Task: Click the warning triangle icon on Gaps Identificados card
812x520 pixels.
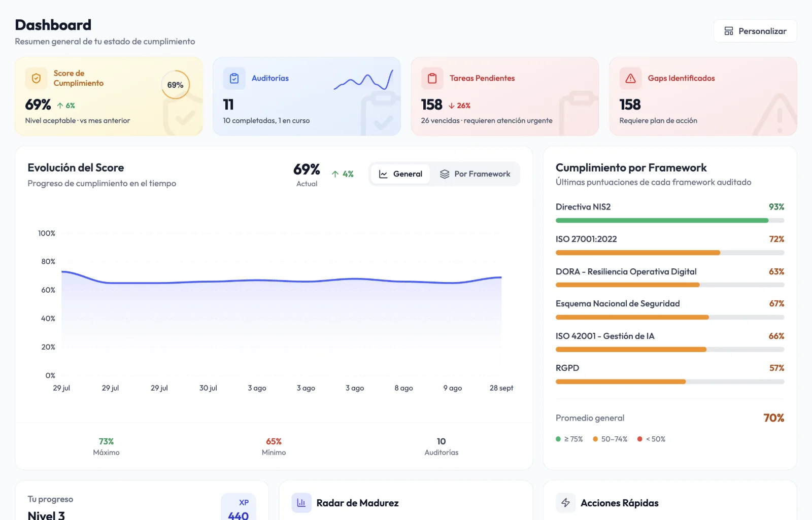Action: coord(630,78)
